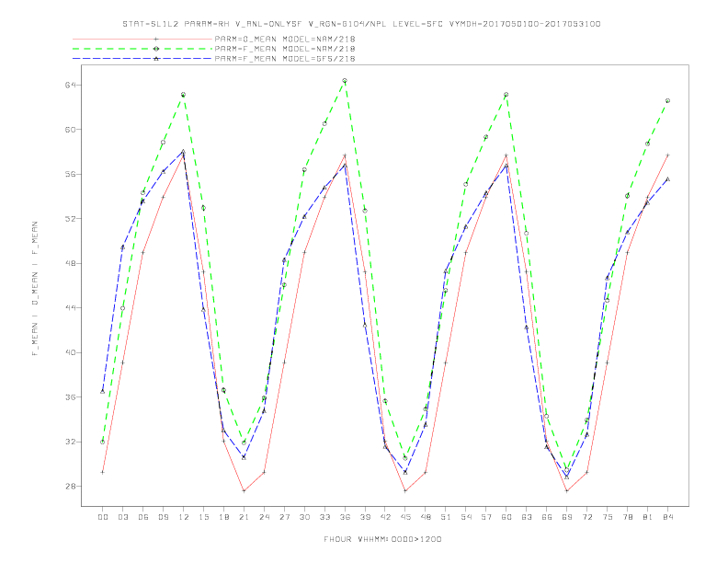728x563 pixels.
Task: Click x-axis tick label 48
Action: (x=426, y=517)
